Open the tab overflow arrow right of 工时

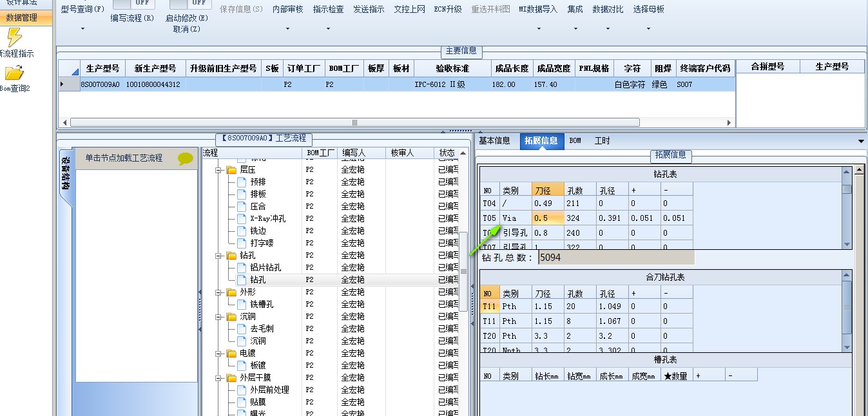click(862, 141)
